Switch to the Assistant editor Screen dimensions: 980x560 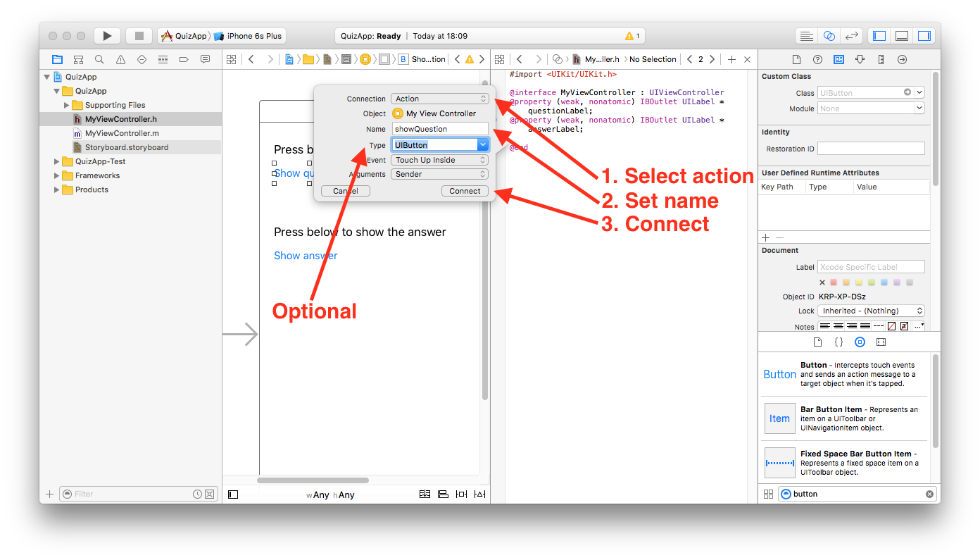click(x=829, y=36)
